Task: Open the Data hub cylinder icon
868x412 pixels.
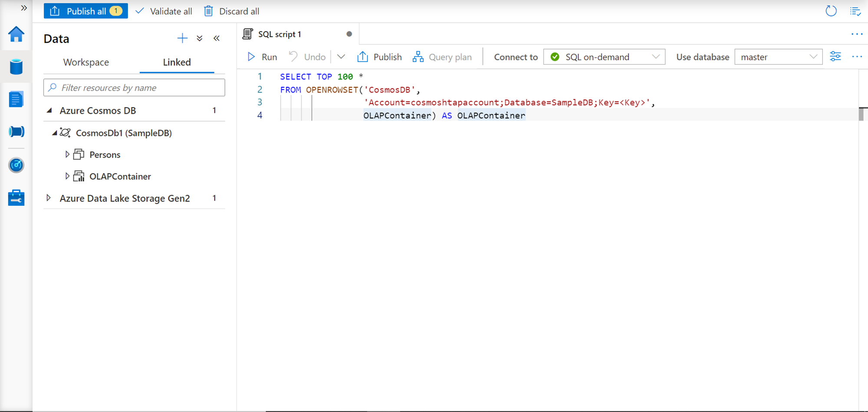Action: pyautogui.click(x=16, y=67)
